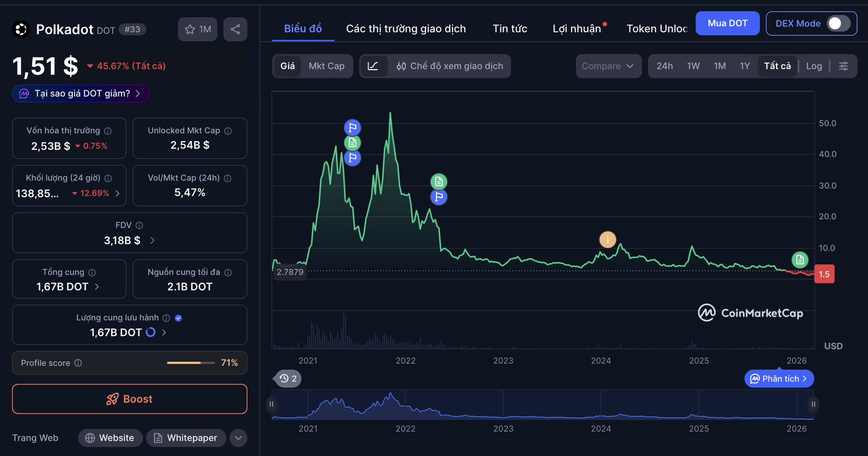Click the orange info marker on chart
Screen dimensions: 868x456
coord(607,240)
